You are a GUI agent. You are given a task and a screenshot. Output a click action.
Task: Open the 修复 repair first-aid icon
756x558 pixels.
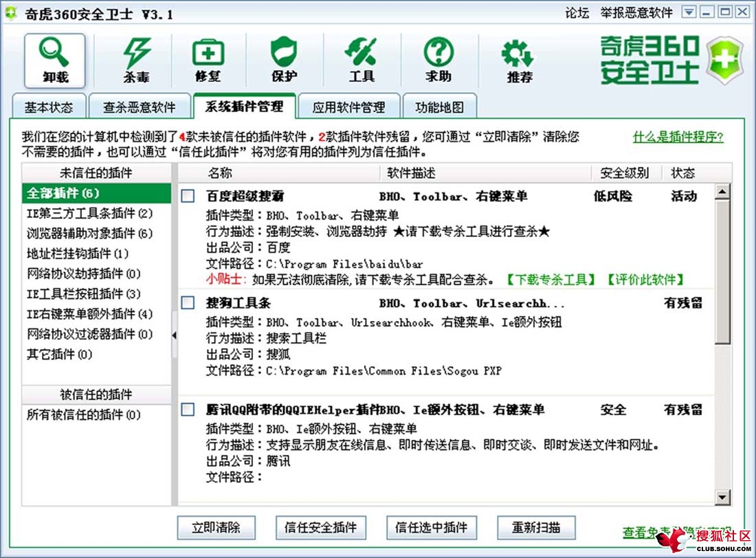208,60
